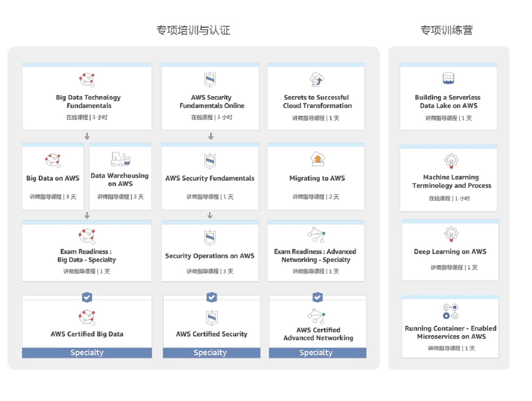532x401 pixels.
Task: Click the Big Data on AWS icon
Action: click(53, 160)
